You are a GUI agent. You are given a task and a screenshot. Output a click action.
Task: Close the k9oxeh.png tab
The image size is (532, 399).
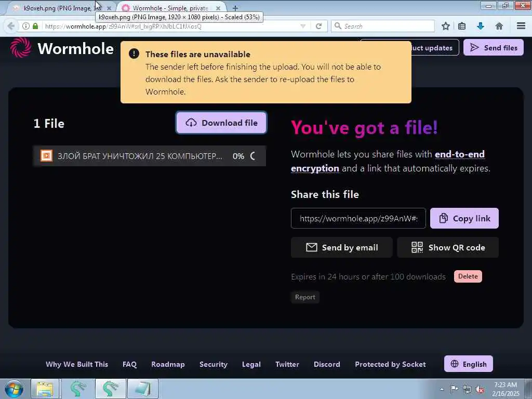109,8
